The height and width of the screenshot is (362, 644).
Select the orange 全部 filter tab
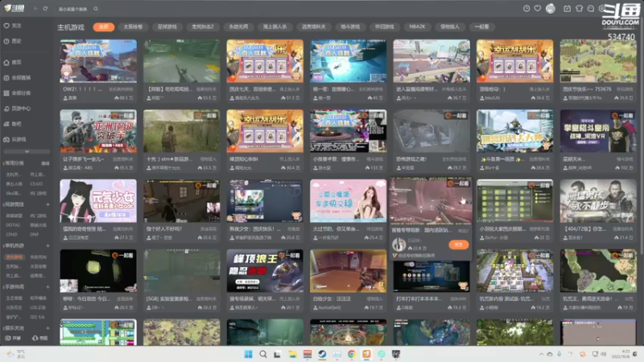point(104,27)
